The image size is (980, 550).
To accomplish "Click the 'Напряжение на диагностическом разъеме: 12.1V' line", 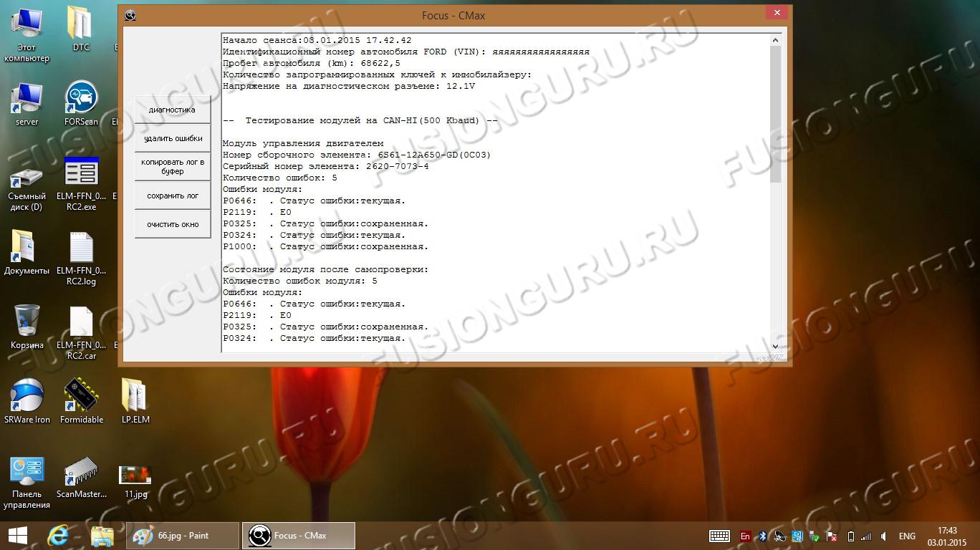I will point(349,86).
